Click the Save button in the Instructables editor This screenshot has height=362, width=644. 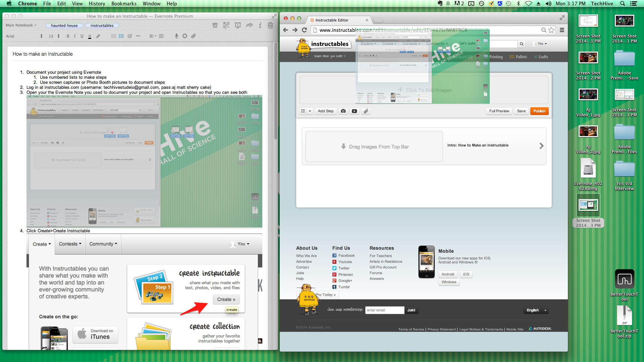[x=521, y=111]
